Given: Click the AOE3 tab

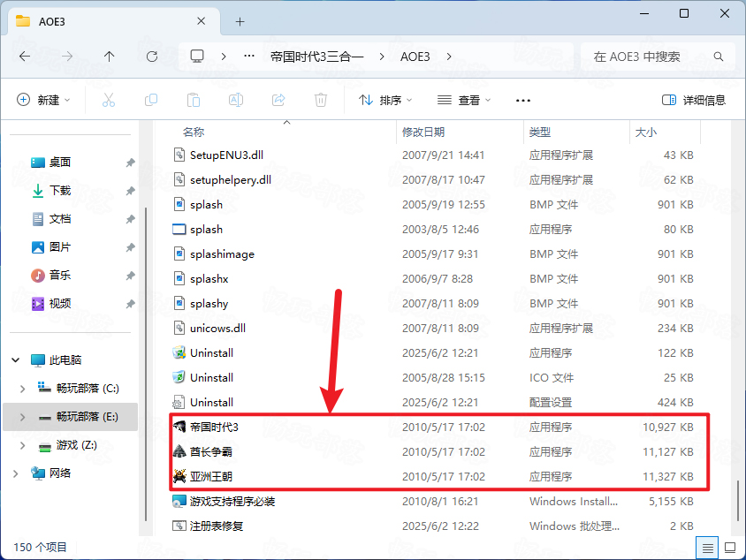Looking at the screenshot, I should (x=113, y=21).
